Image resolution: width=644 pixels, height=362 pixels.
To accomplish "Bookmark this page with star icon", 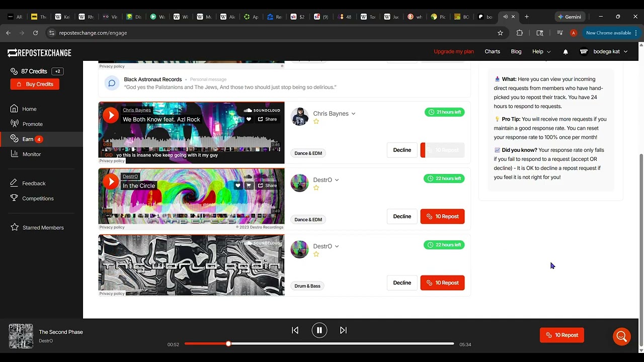I will [500, 33].
